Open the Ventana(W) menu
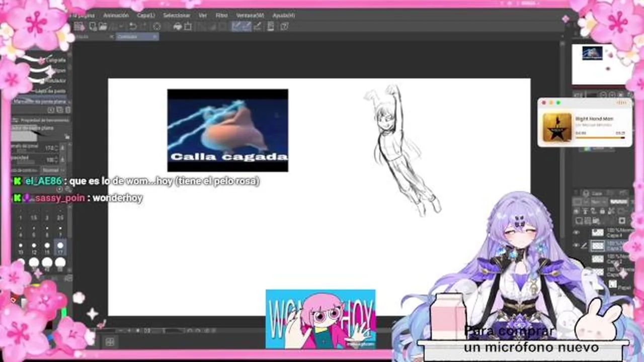644x362 pixels. click(250, 16)
